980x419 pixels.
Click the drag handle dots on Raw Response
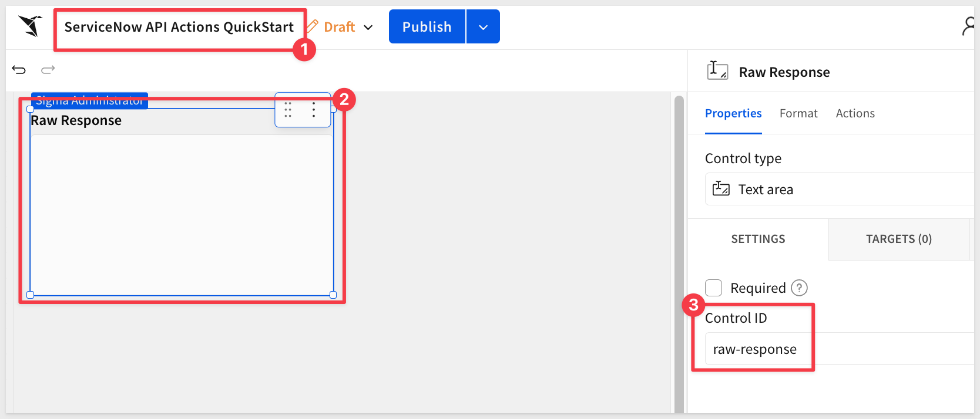tap(288, 110)
